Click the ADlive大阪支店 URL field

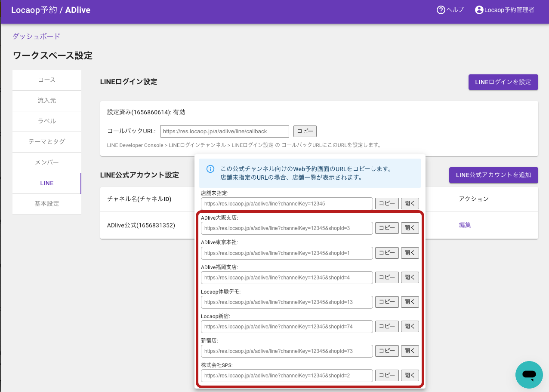287,228
